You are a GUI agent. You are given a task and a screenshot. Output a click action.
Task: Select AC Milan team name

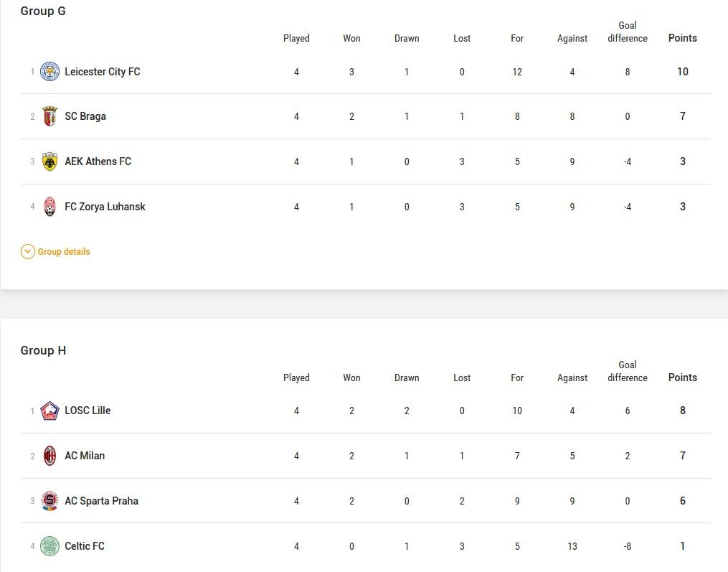pos(85,455)
